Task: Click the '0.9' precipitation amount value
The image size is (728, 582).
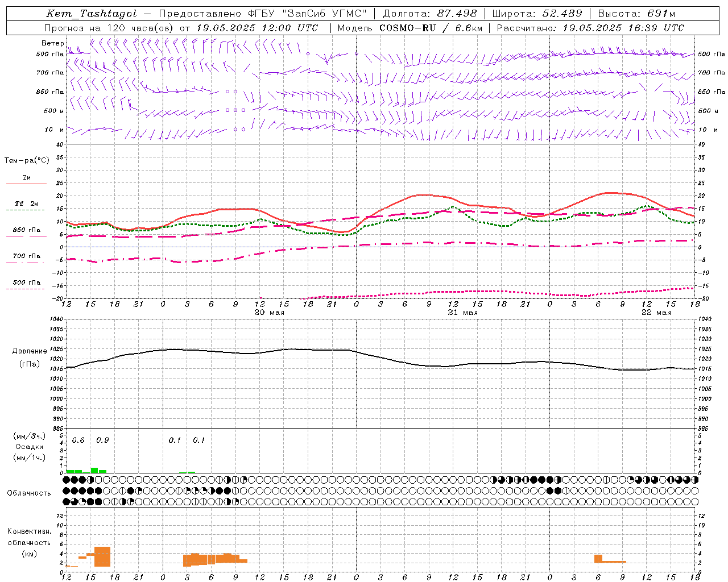Action: tap(102, 440)
